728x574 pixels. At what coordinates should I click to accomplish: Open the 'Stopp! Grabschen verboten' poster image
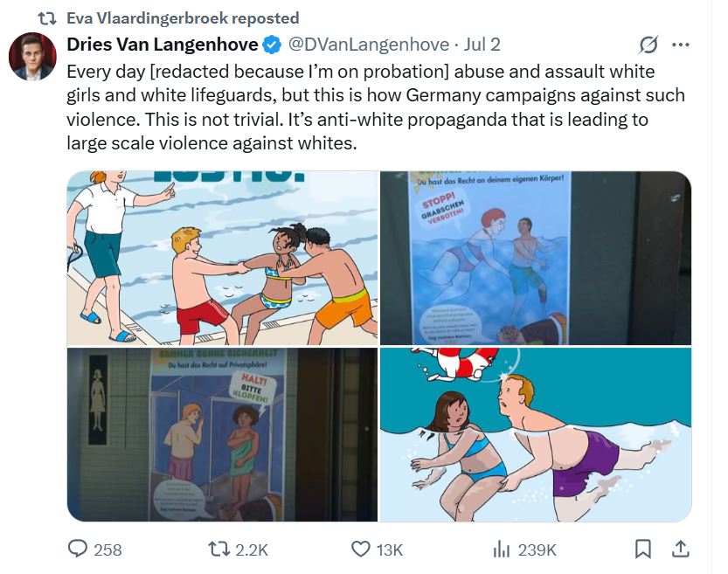point(536,258)
